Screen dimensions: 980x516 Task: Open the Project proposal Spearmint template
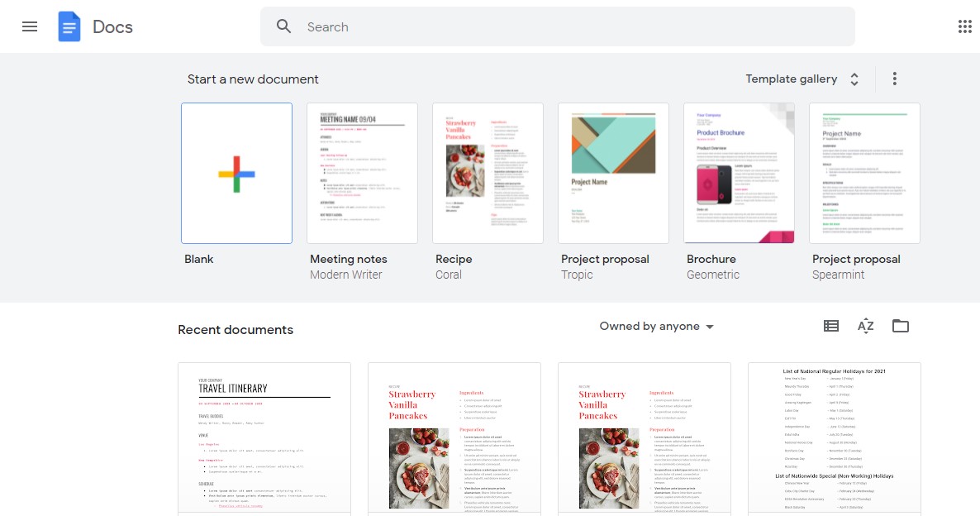coord(864,173)
